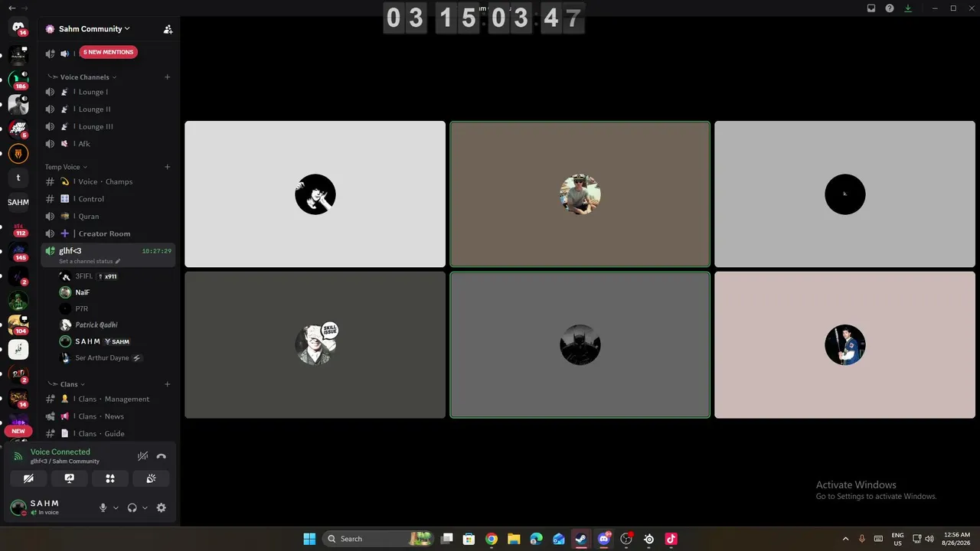Create a channel in Temp Voice
Image resolution: width=980 pixels, height=551 pixels.
[167, 167]
